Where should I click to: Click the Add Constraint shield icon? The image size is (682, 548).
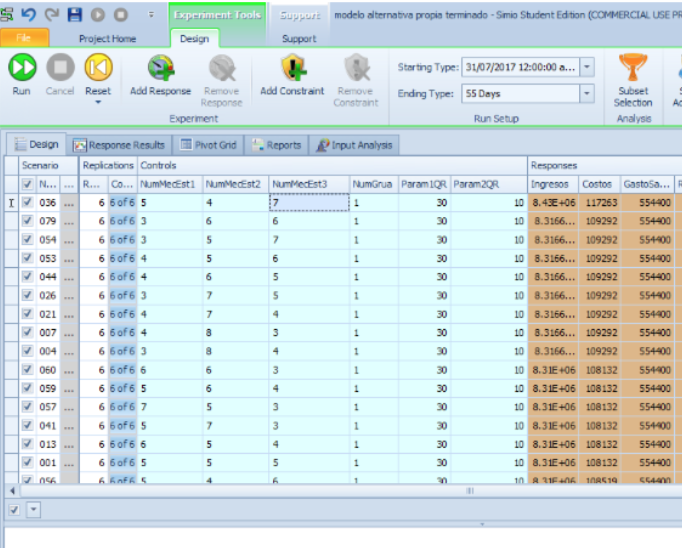[292, 68]
